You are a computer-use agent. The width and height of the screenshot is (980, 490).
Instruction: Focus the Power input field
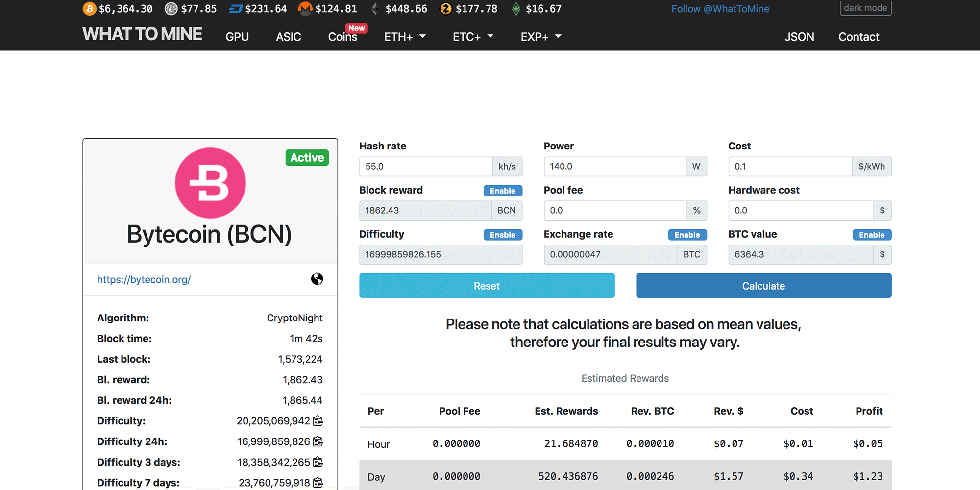click(x=615, y=166)
